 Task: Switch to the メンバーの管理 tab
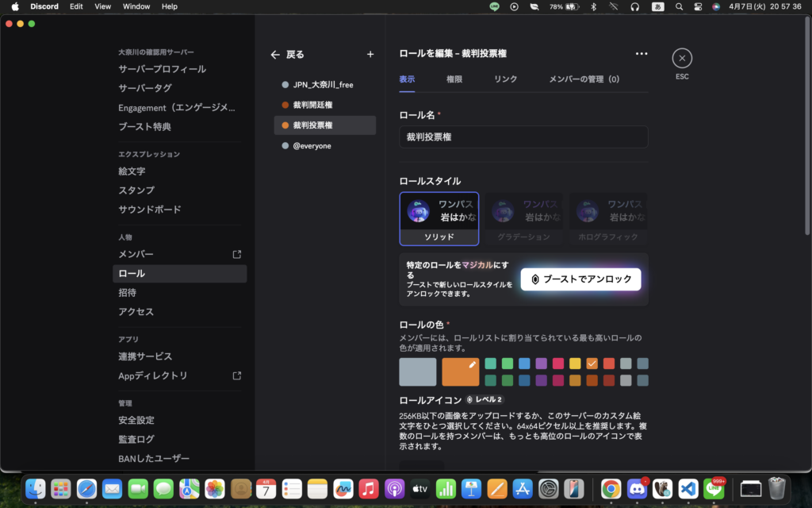click(584, 79)
